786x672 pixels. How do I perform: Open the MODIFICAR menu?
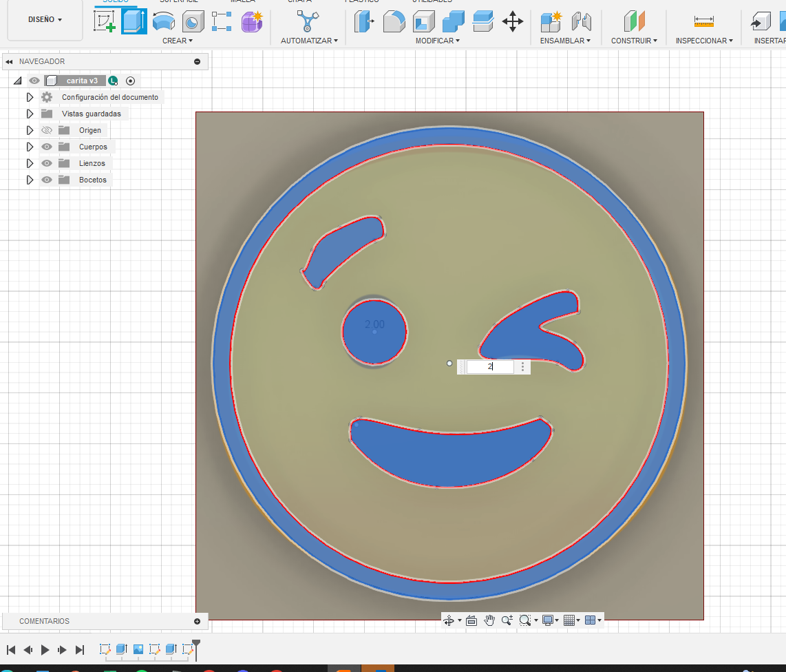pyautogui.click(x=437, y=41)
